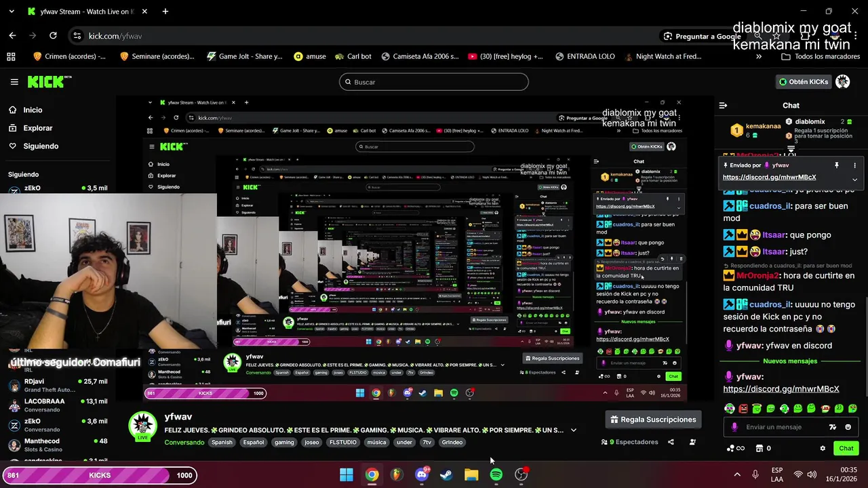
Task: Click the Nuevos mensajes divider in chat
Action: coord(790,361)
